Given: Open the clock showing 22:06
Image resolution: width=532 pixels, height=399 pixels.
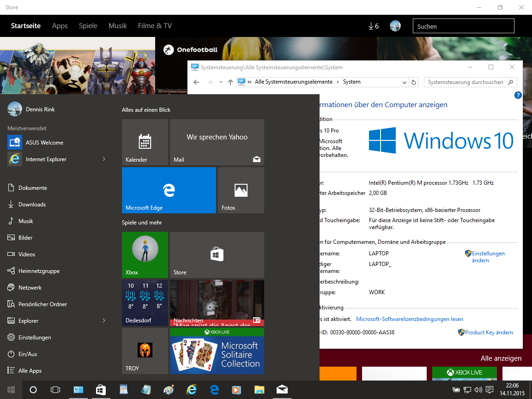Looking at the screenshot, I should coord(512,389).
